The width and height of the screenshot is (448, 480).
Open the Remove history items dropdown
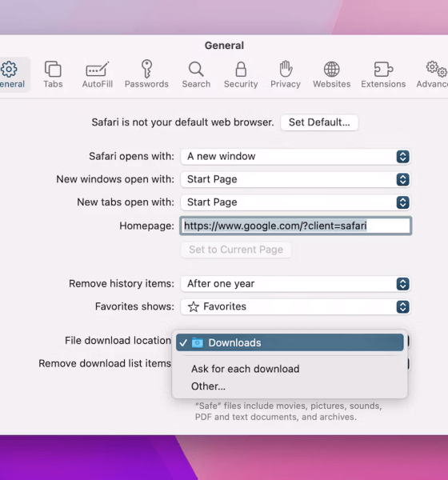[x=295, y=284]
